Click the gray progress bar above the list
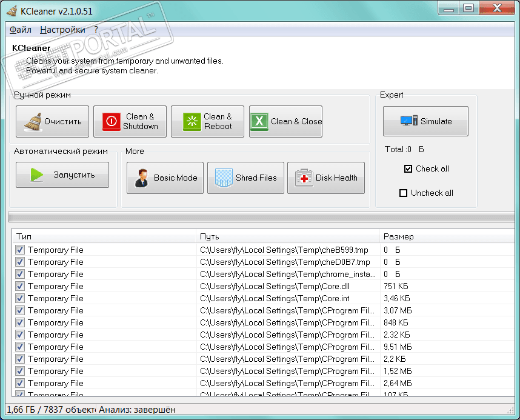520x420 pixels. (261, 218)
